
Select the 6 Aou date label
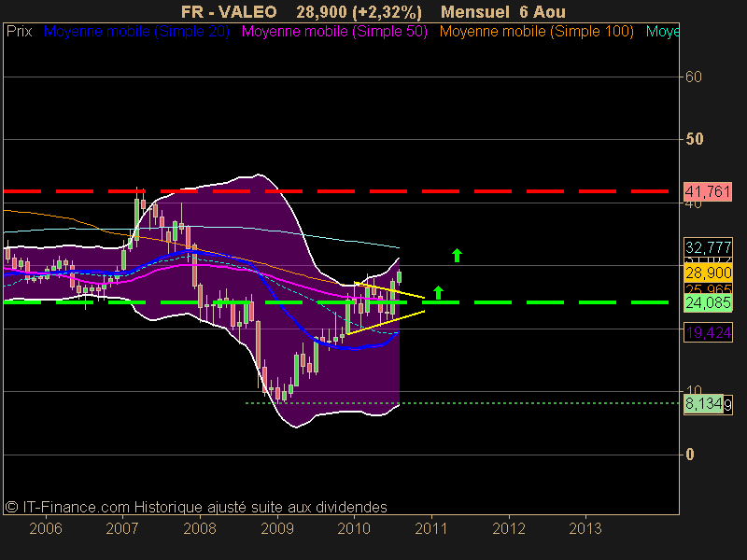click(x=543, y=11)
